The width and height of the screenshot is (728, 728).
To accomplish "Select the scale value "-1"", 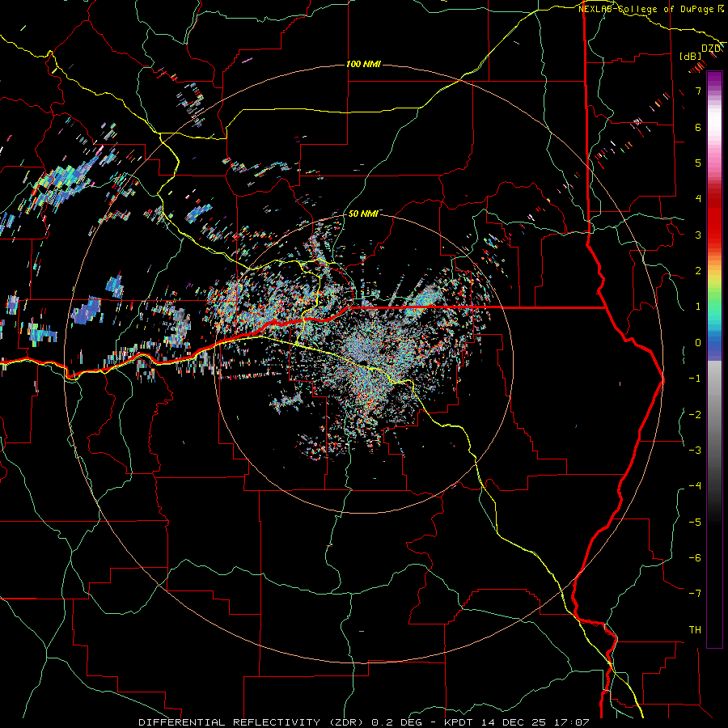I will point(695,379).
